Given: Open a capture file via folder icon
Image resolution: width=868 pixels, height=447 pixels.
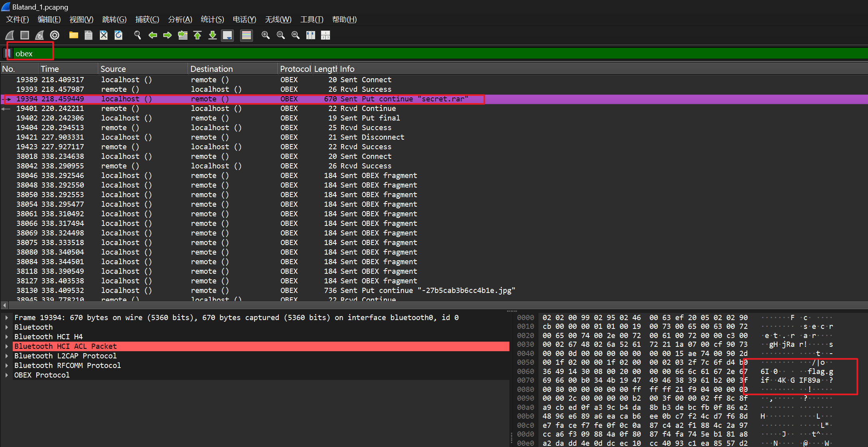Looking at the screenshot, I should tap(73, 35).
